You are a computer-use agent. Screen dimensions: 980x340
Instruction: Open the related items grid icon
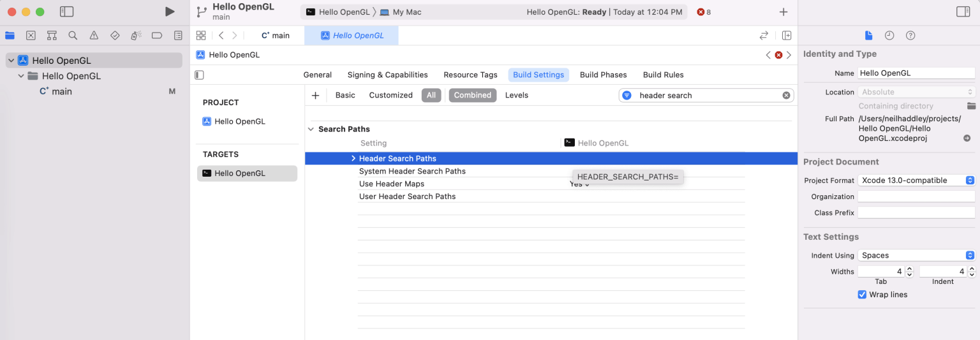point(201,36)
